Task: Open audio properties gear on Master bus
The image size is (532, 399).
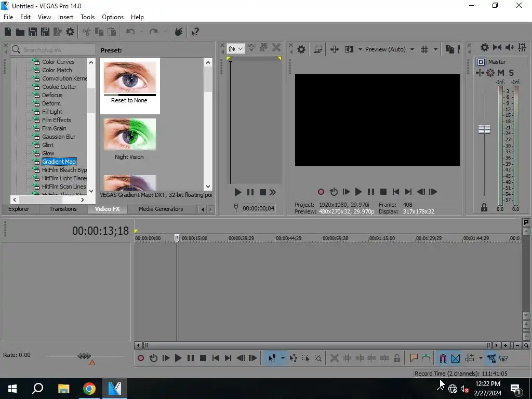Action: (x=485, y=47)
